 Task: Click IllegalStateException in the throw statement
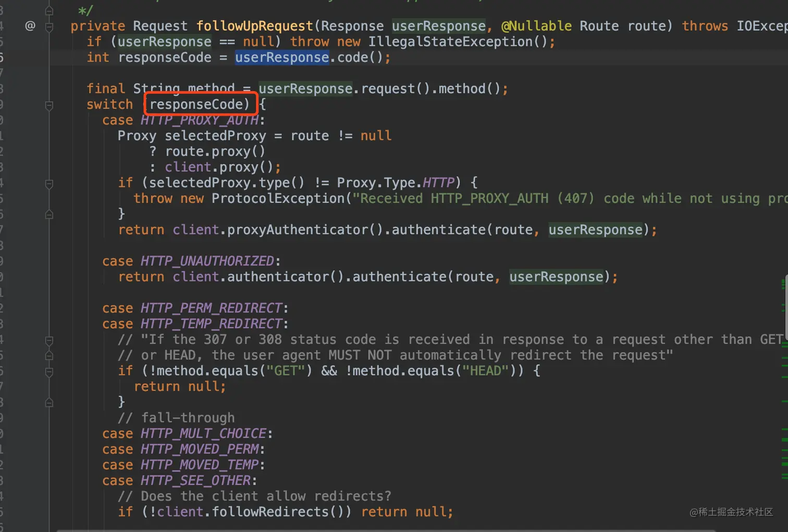click(x=450, y=42)
